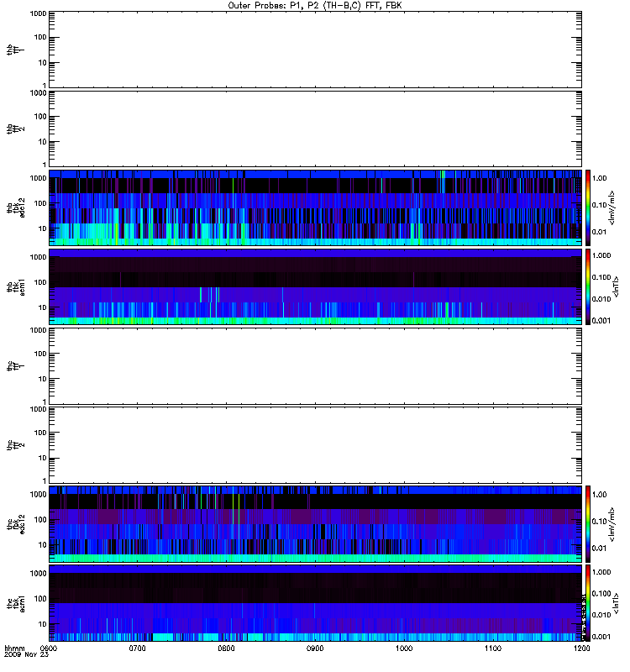The height and width of the screenshot is (672, 630).
Task: Click the '0700' time axis label
Action: 137,648
